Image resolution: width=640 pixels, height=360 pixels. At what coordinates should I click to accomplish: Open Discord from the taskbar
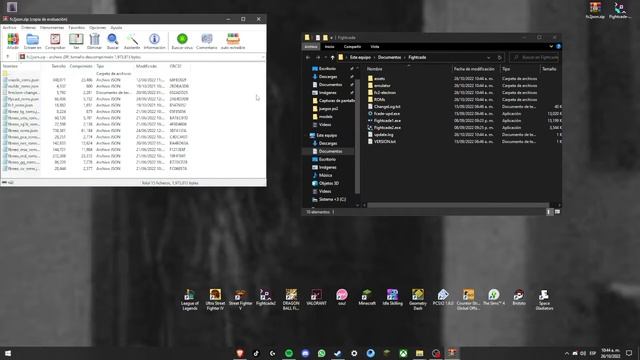pyautogui.click(x=305, y=353)
